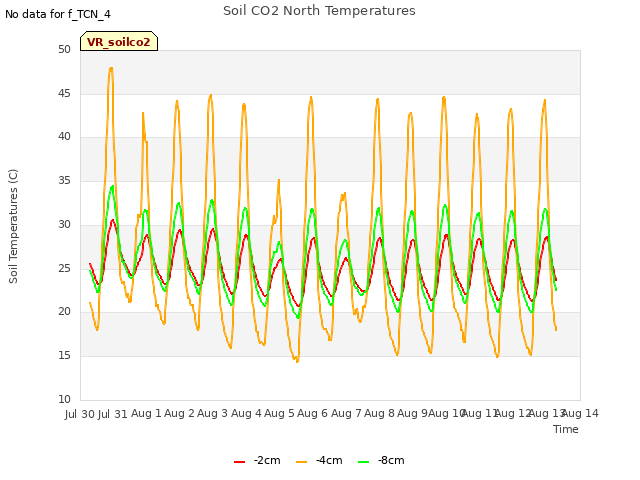Click the 45 y-axis tick label
The height and width of the screenshot is (480, 640).
[64, 93]
